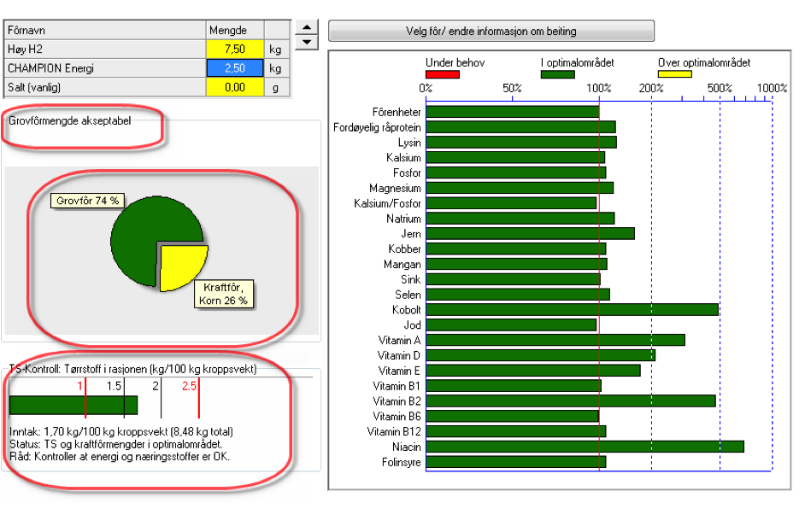Click the red 'Under behov' legend swatch
This screenshot has height=532, width=805.
442,74
